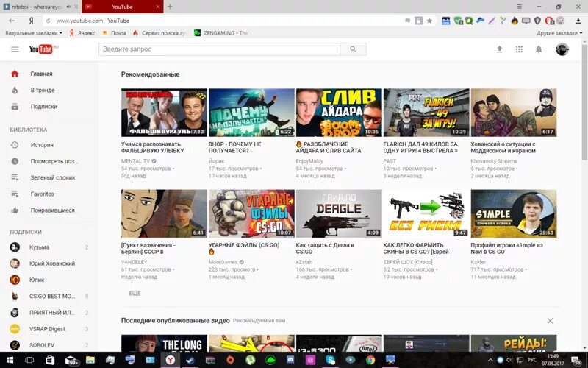Viewport: 588px width, 368px height.
Task: Open the YouTube apps grid icon
Action: (x=519, y=49)
